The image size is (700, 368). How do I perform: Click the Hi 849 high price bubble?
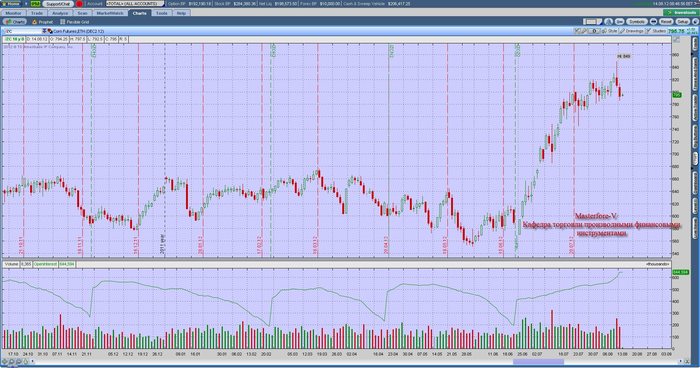coord(624,56)
